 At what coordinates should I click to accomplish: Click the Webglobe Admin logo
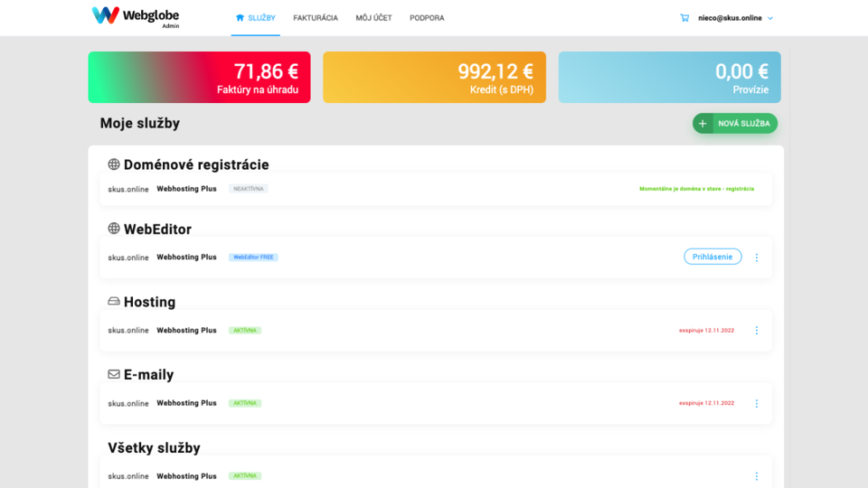pos(136,16)
